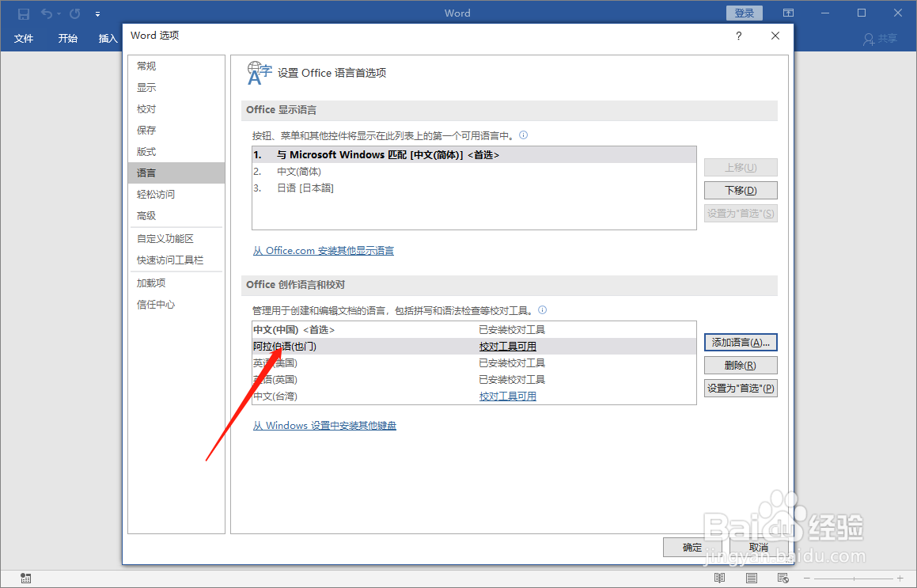Click the Undo icon in the quick access toolbar
917x588 pixels.
(x=47, y=13)
